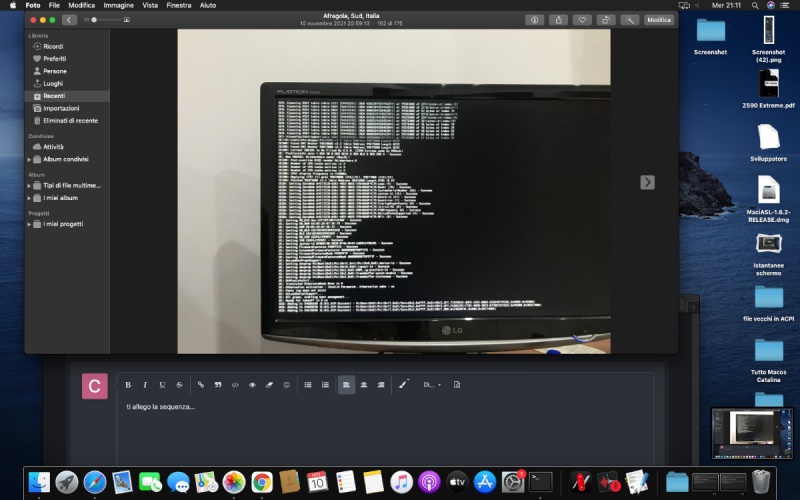Viewport: 800px width, 500px height.
Task: Expand Tipi di file multimediali triangle
Action: point(29,185)
